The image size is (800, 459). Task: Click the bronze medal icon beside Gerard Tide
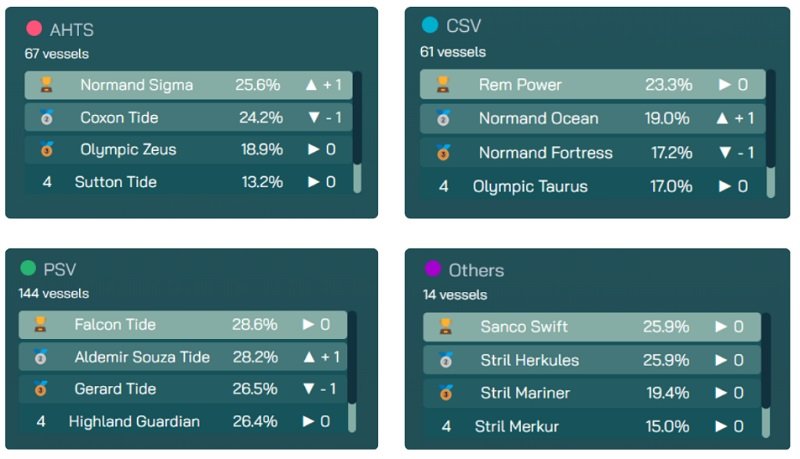pos(41,389)
